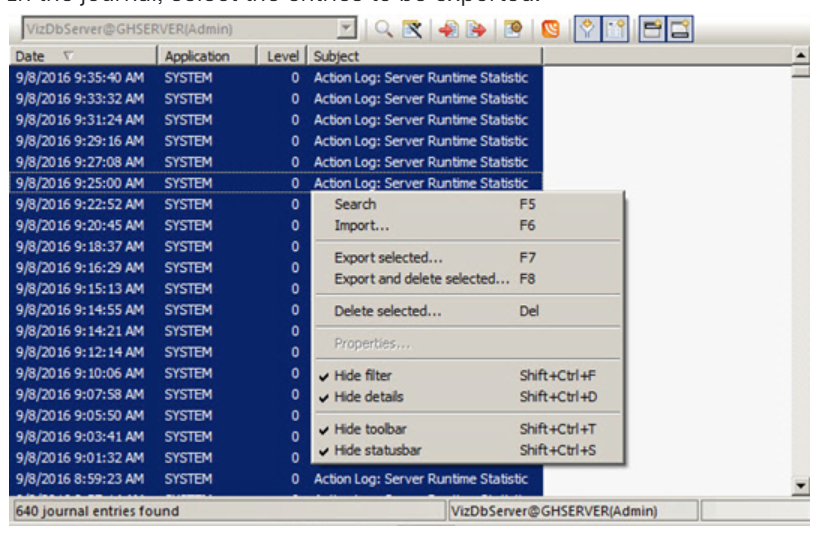
Task: Select the 9/8/2016 9:12:14 AM journal entry
Action: pyautogui.click(x=160, y=352)
